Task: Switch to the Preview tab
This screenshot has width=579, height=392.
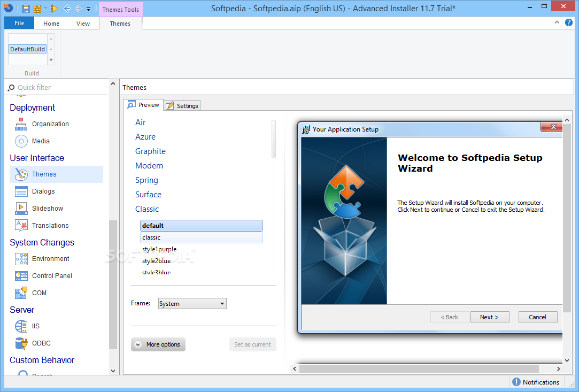Action: pos(143,105)
